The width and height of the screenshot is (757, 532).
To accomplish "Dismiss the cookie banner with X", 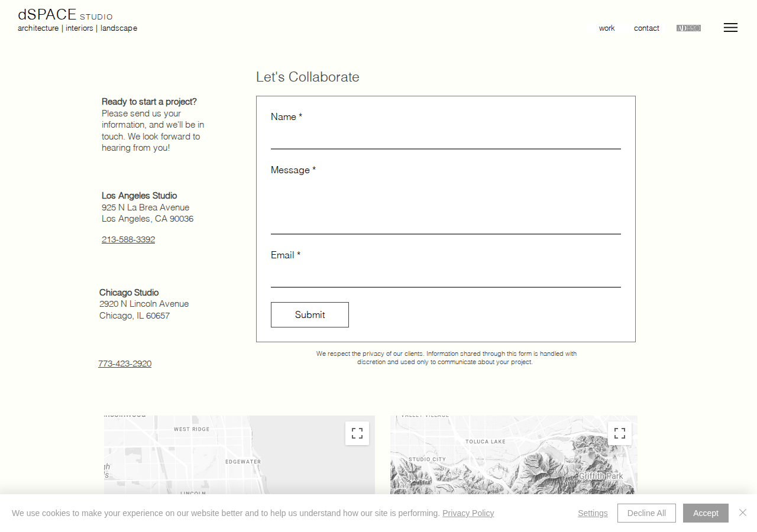I will point(743,512).
